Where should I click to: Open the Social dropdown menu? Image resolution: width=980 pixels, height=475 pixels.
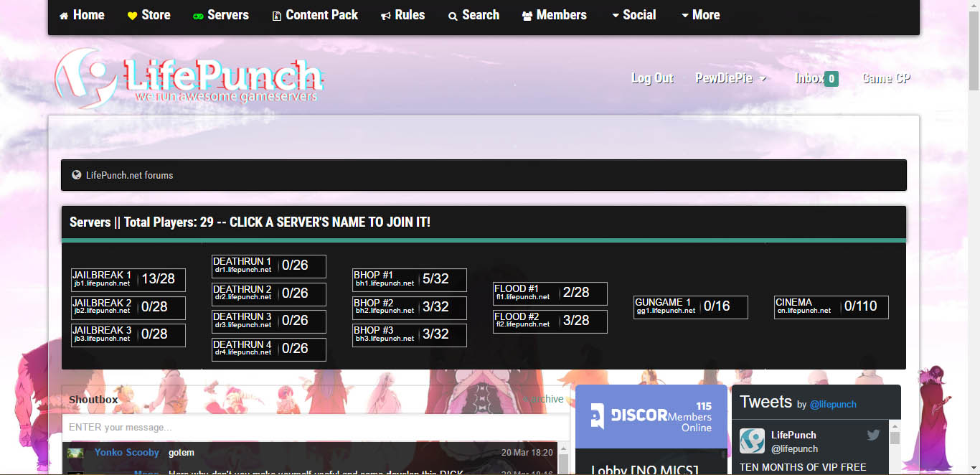pyautogui.click(x=633, y=15)
